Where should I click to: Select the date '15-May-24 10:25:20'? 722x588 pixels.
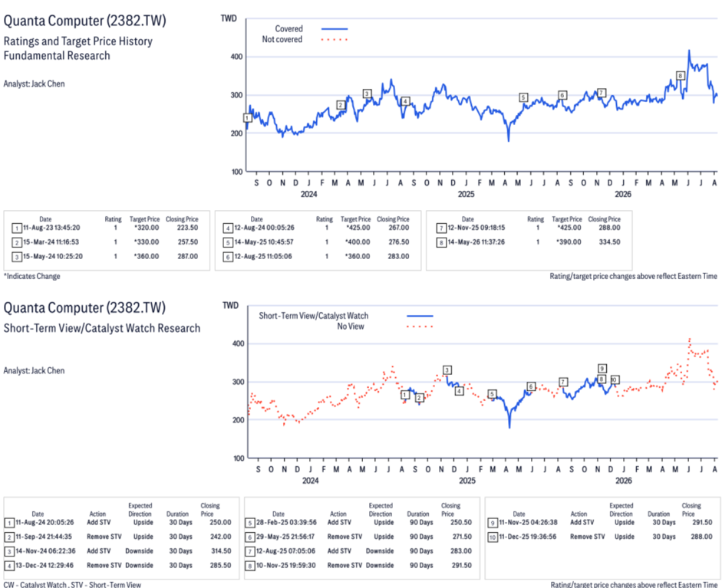(x=53, y=256)
